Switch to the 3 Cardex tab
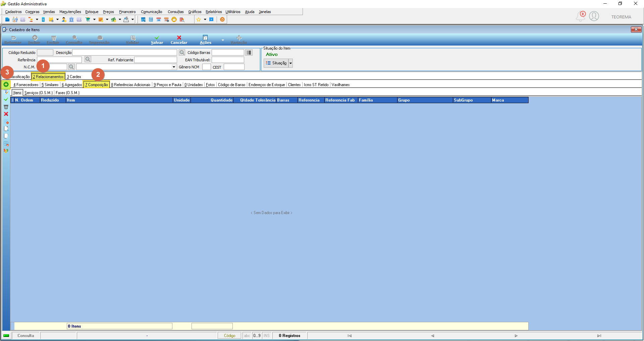 click(74, 77)
